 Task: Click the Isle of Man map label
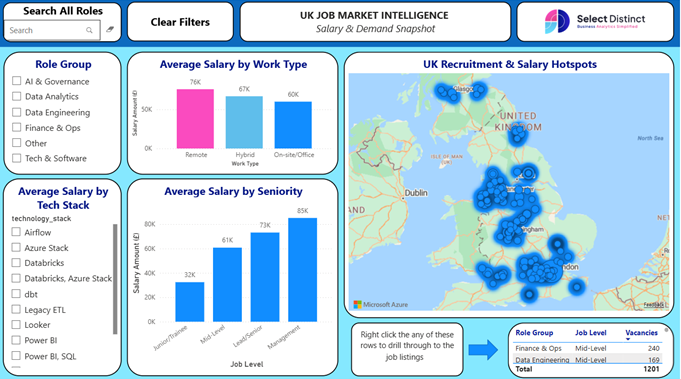point(446,158)
